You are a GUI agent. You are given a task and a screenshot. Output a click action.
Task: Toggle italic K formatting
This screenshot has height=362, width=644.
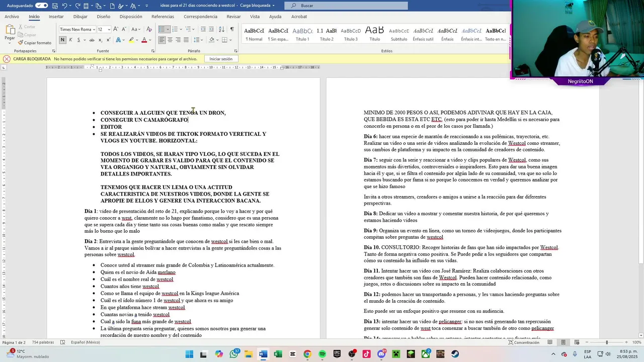(x=70, y=40)
